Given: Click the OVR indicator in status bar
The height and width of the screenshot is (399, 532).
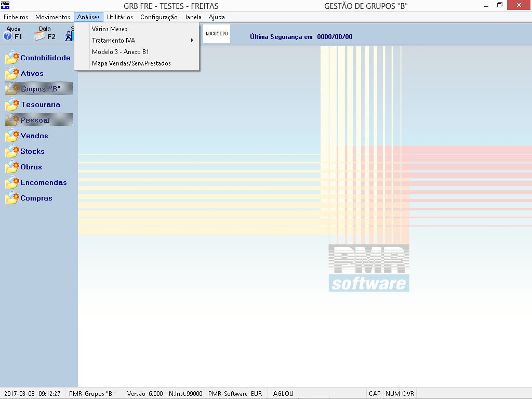Looking at the screenshot, I should click(x=408, y=394).
